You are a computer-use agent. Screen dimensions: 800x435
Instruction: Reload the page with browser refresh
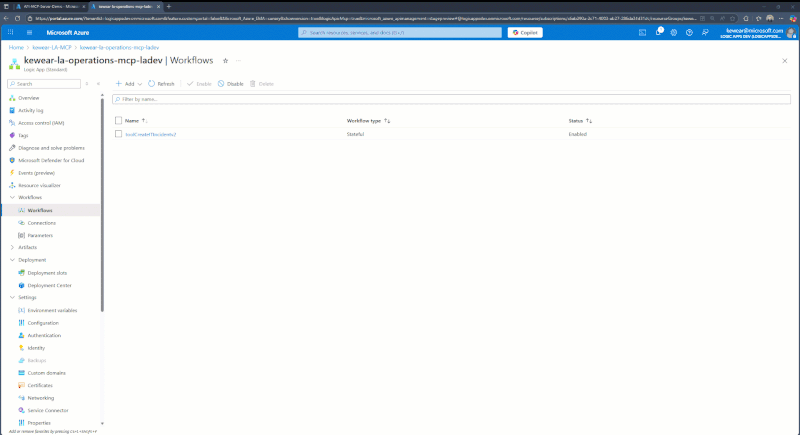pyautogui.click(x=17, y=18)
